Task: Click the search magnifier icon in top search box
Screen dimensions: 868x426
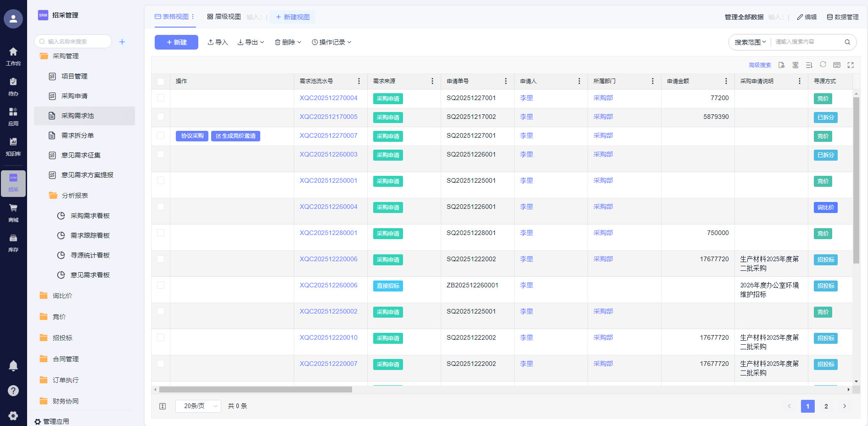Action: [847, 42]
